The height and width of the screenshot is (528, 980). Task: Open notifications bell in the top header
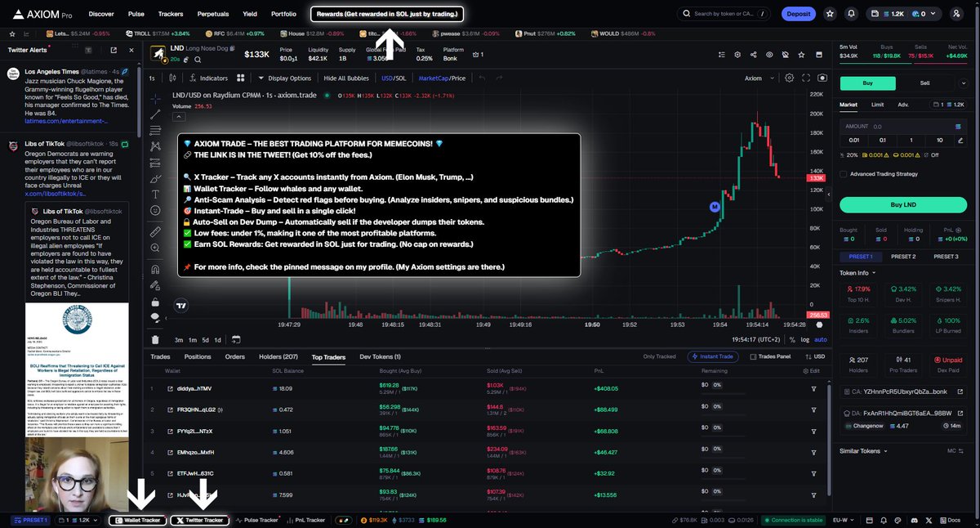(851, 14)
